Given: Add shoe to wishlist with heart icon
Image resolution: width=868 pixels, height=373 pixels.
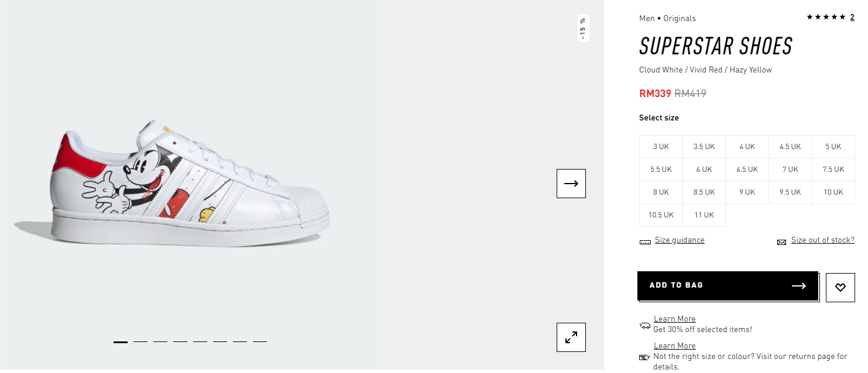Looking at the screenshot, I should pyautogui.click(x=840, y=287).
